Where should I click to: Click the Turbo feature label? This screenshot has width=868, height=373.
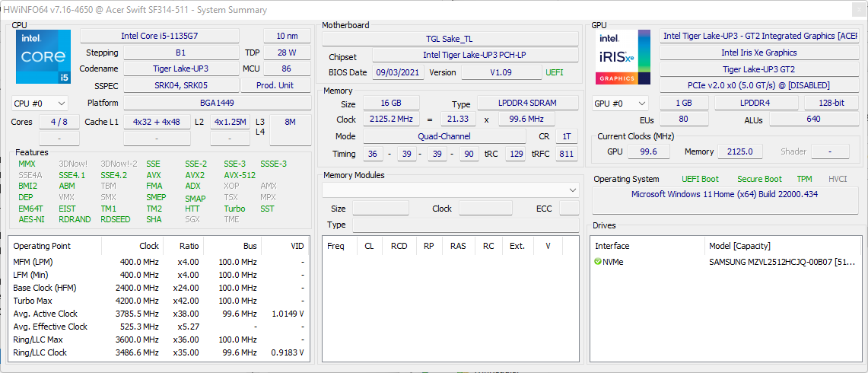coord(235,209)
